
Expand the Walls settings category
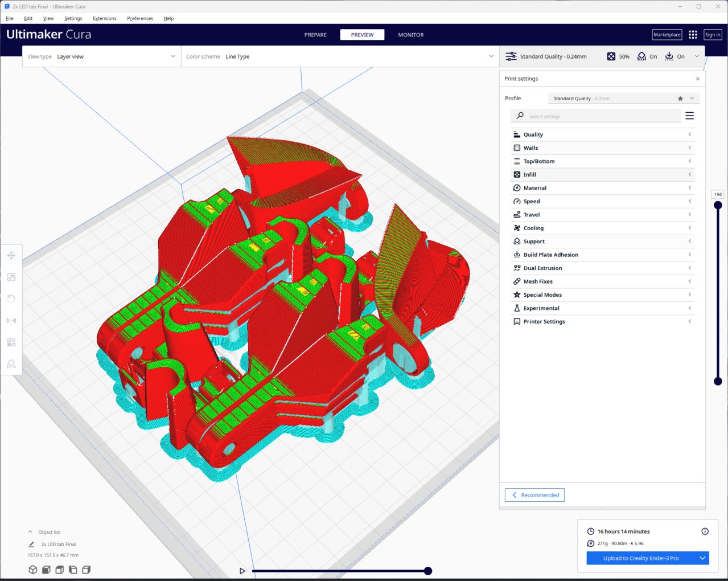[602, 148]
